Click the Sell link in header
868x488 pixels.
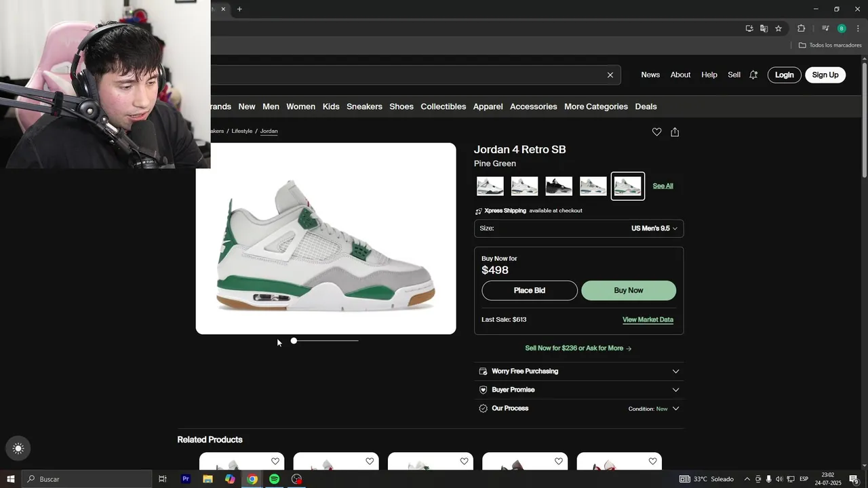tap(734, 75)
